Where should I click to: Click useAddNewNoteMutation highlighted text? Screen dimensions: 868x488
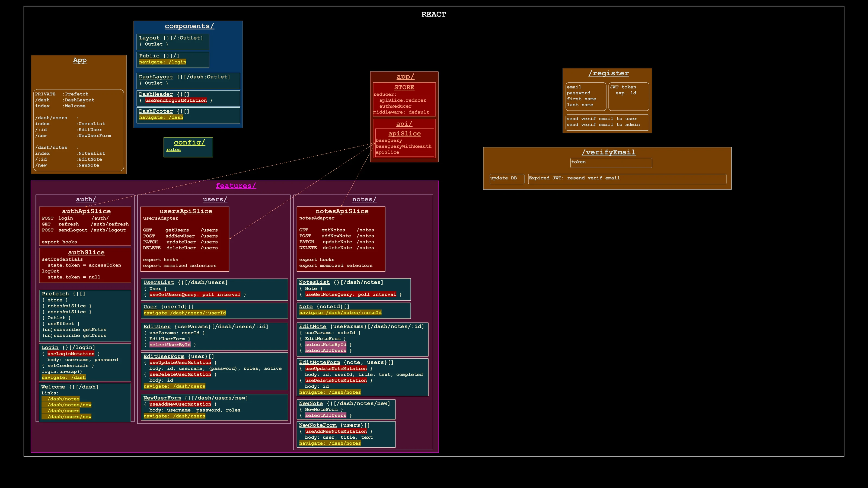pos(336,431)
